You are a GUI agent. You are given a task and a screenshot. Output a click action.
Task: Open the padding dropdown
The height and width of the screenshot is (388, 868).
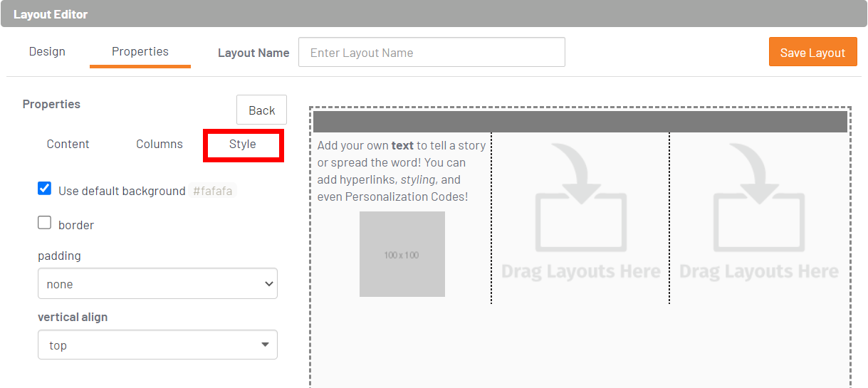coord(157,283)
